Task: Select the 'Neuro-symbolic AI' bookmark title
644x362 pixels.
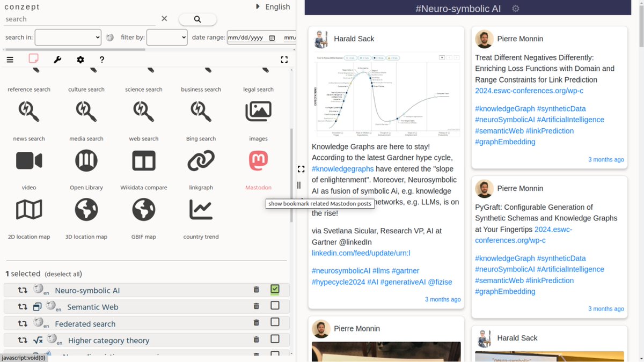Action: [87, 291]
